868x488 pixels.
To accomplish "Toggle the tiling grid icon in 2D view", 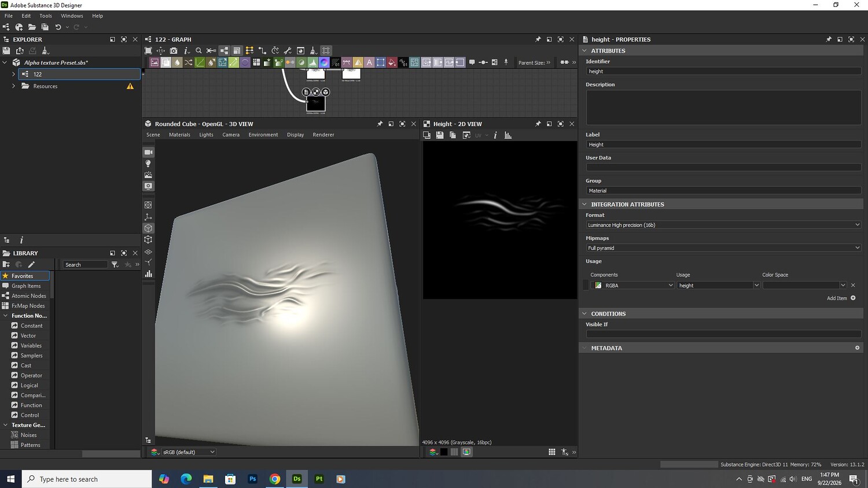I will pyautogui.click(x=552, y=452).
